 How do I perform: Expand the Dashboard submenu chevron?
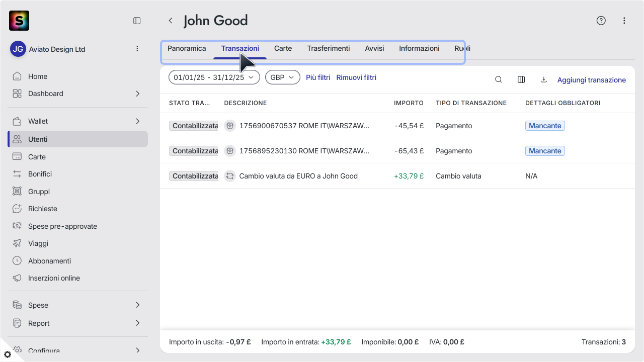coord(137,94)
